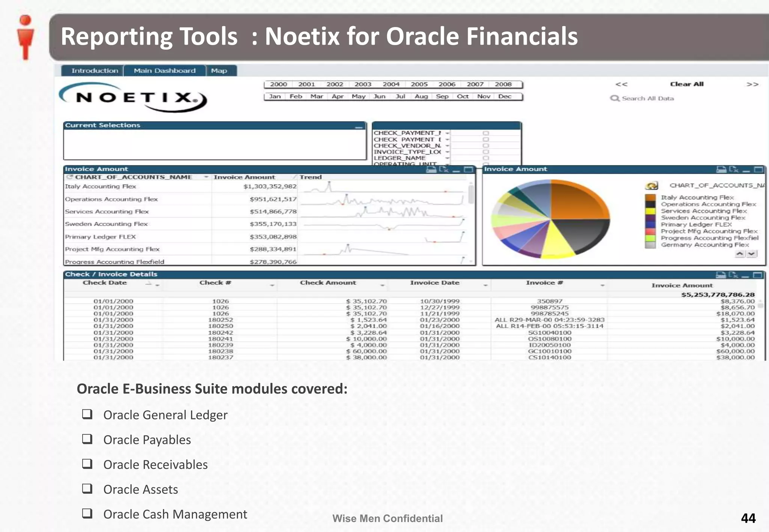Expand the INVOICE_TYPE_LO field dropdown

pos(447,152)
